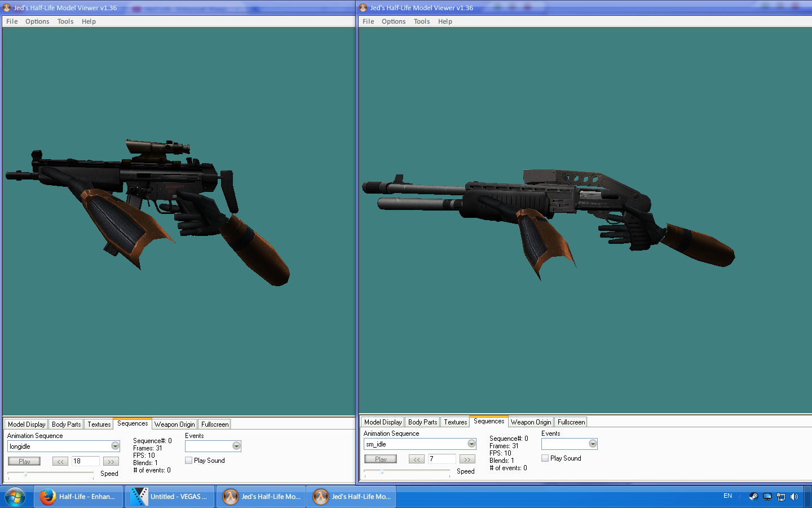Viewport: 812px width, 508px height.
Task: Select Sequences tab in right viewer
Action: (x=489, y=421)
